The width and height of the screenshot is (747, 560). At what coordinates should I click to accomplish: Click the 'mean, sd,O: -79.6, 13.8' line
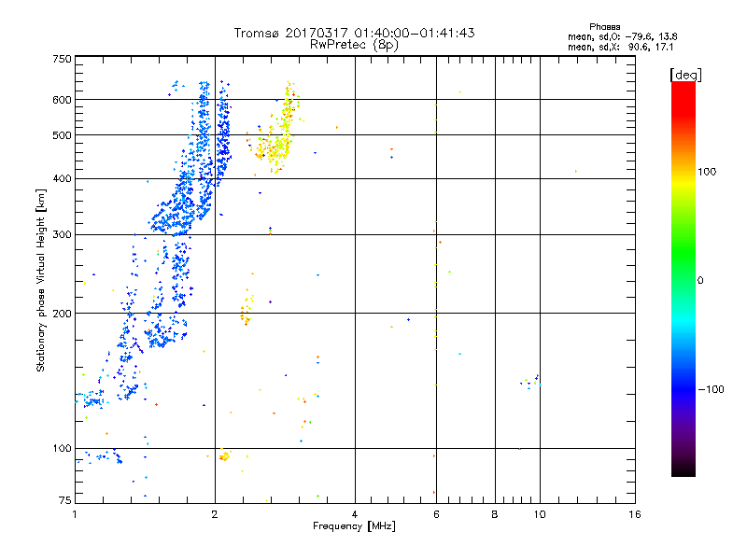point(622,36)
